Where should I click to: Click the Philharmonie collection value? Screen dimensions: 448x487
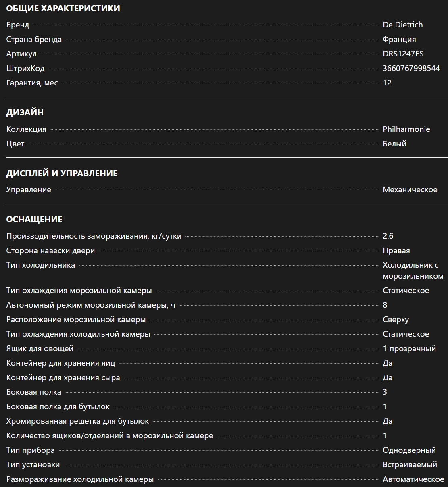pos(406,129)
